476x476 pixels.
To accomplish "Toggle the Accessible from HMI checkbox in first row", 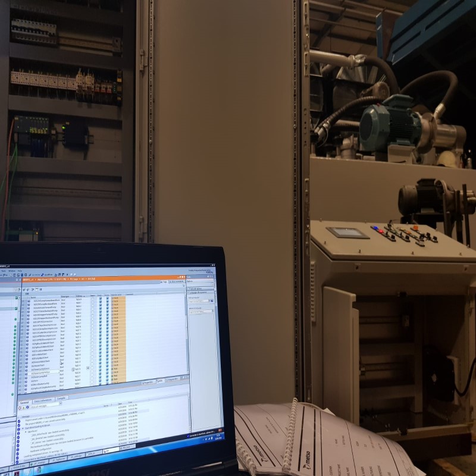I will 100,300.
